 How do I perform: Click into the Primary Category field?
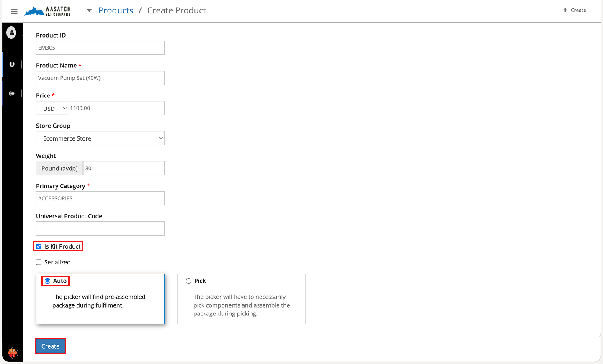(100, 198)
